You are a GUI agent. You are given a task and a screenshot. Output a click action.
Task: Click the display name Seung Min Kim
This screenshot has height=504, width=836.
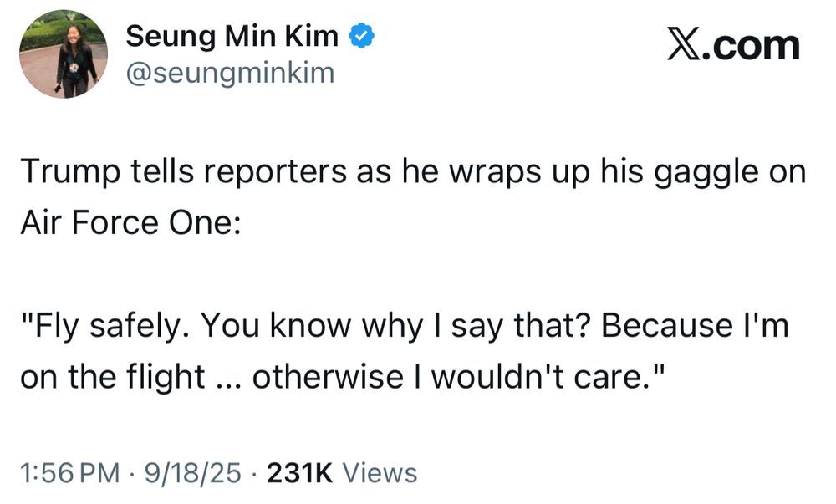click(x=232, y=37)
